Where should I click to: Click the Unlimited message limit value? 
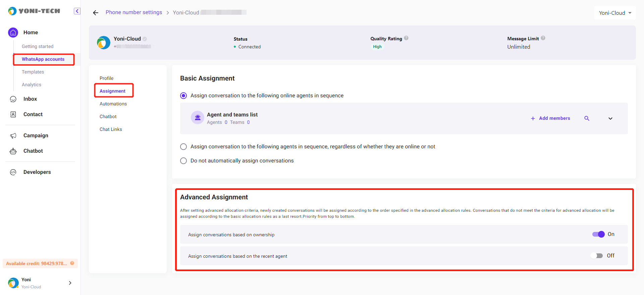click(x=519, y=47)
